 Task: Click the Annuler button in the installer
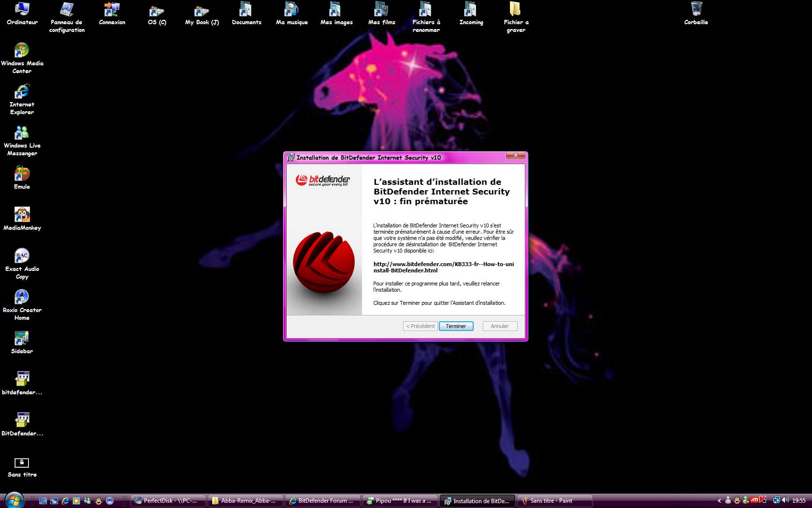[499, 326]
